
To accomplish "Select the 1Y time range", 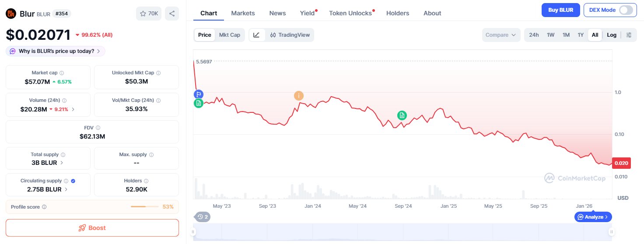I will 581,35.
